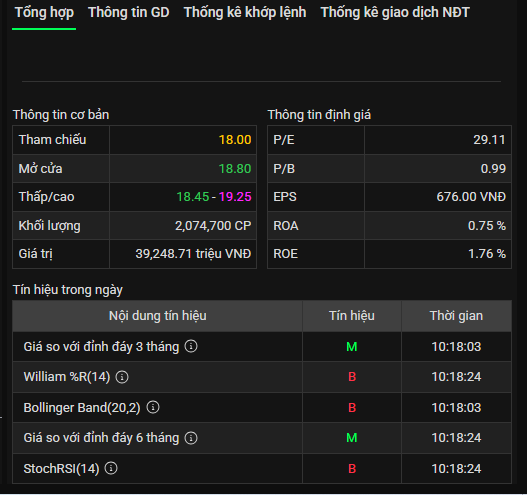Click the ceiling price 19.25
The height and width of the screenshot is (495, 527).
[235, 197]
